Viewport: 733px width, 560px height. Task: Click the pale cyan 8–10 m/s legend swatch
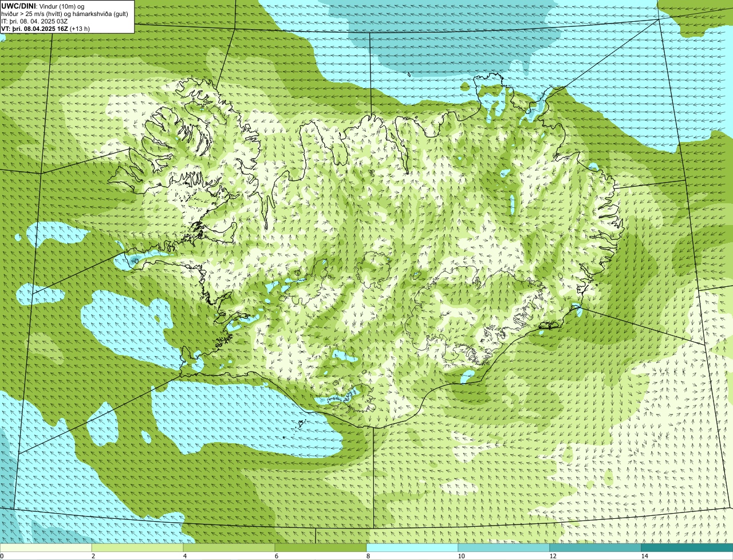click(x=412, y=547)
